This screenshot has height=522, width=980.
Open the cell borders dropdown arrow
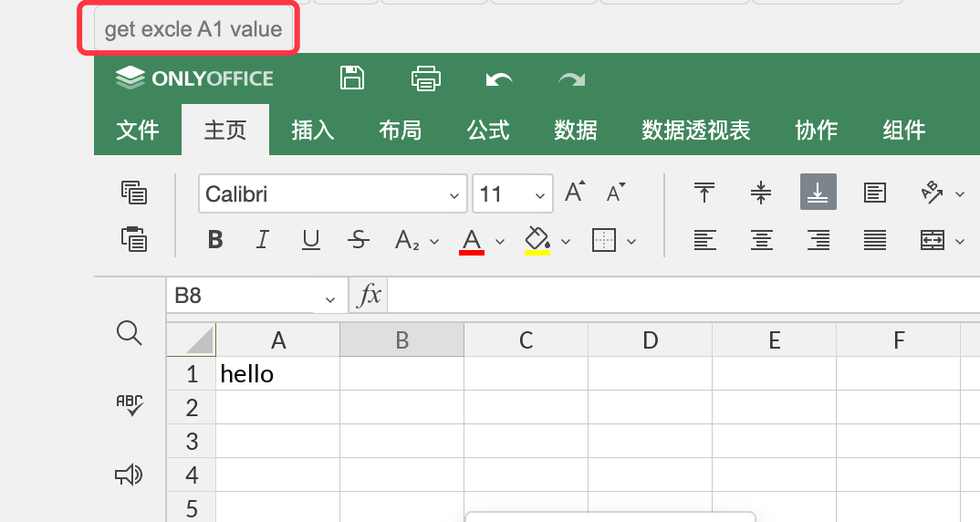[631, 241]
